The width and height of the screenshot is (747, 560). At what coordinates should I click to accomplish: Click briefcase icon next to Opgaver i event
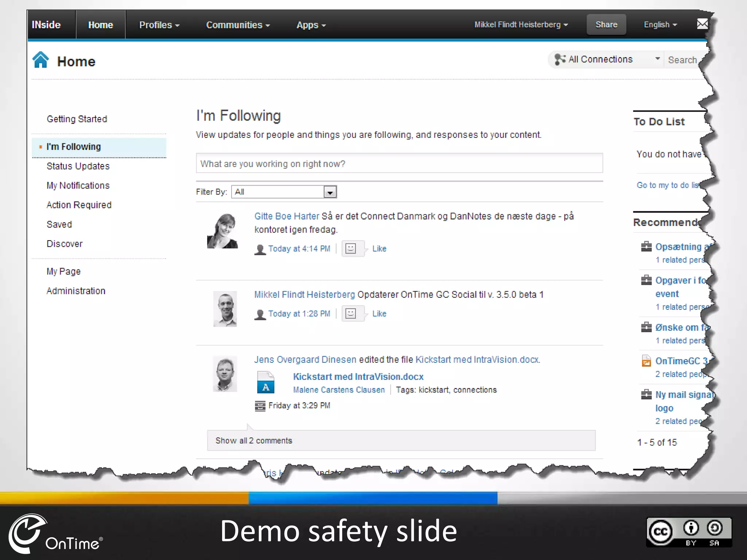pos(646,280)
